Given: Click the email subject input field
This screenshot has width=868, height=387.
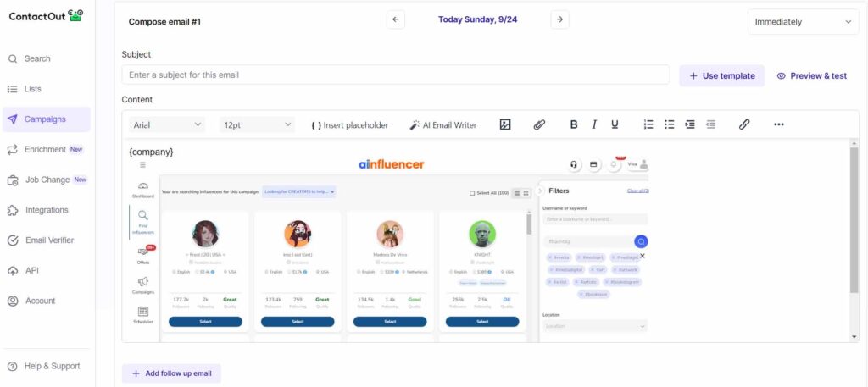Looking at the screenshot, I should pos(395,75).
